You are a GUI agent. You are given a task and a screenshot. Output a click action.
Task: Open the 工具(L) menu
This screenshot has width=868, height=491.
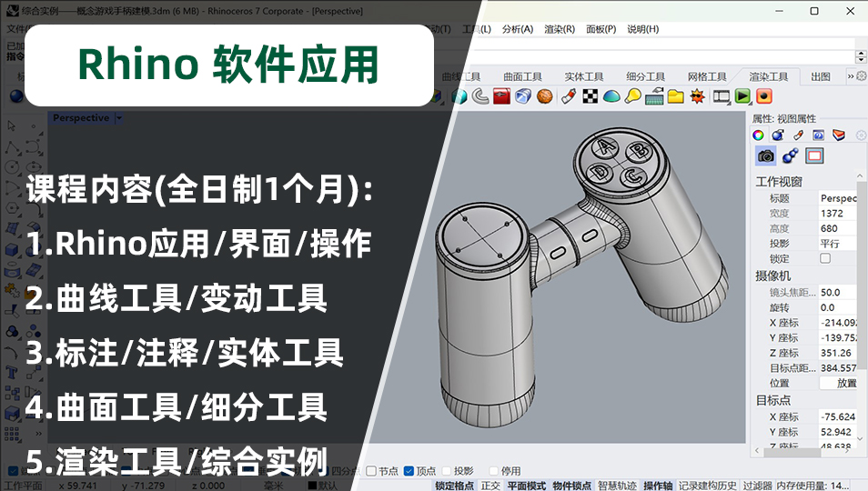point(477,29)
